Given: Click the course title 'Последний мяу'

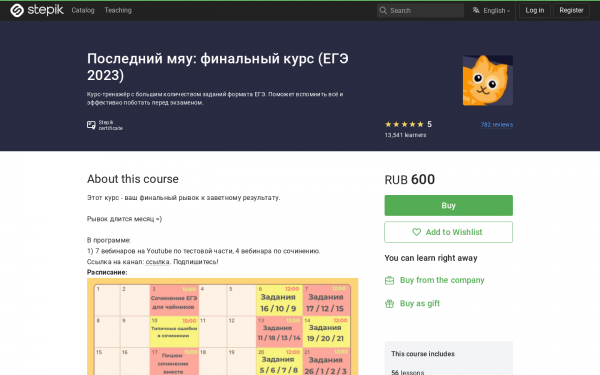Looking at the screenshot, I should pos(217,67).
